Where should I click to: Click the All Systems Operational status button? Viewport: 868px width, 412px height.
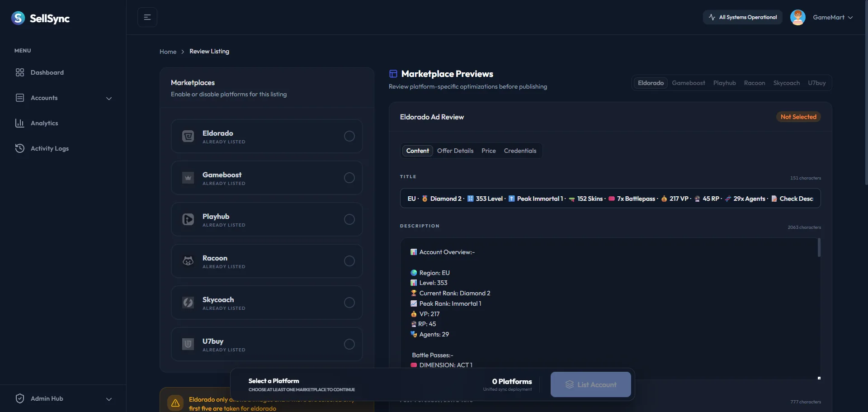[x=743, y=17]
